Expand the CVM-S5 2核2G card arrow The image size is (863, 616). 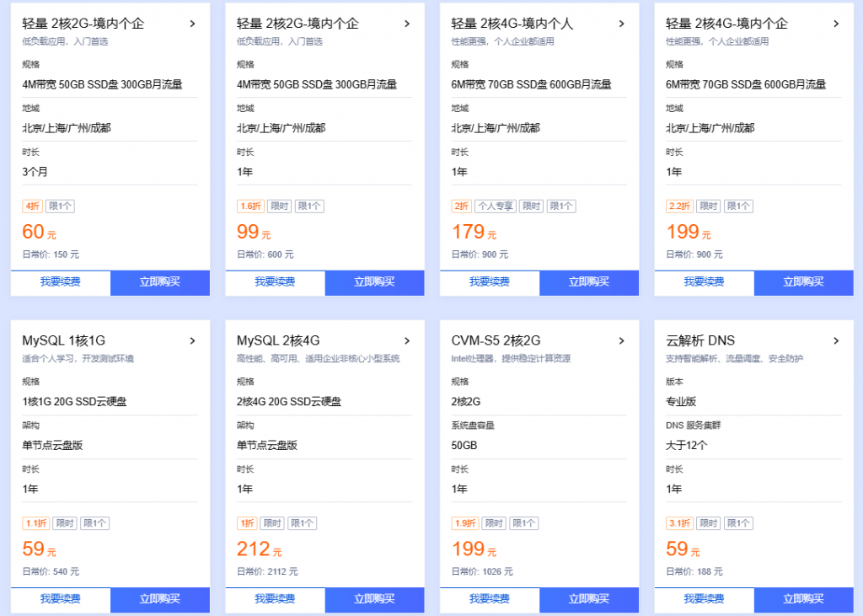coord(622,340)
